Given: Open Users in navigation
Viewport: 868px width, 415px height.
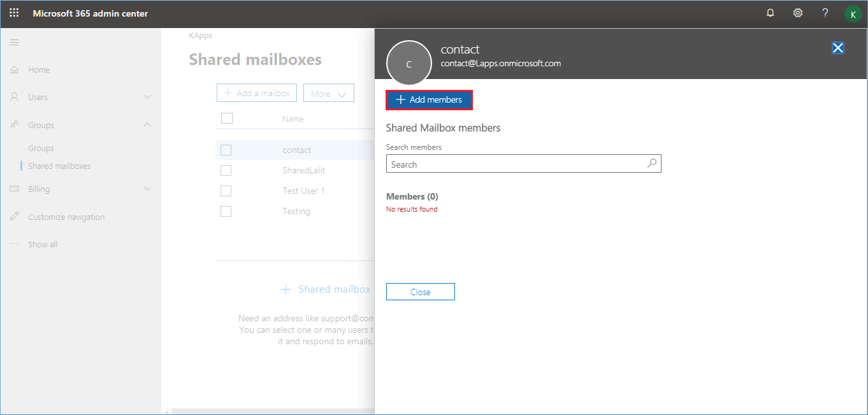Looking at the screenshot, I should coord(38,97).
